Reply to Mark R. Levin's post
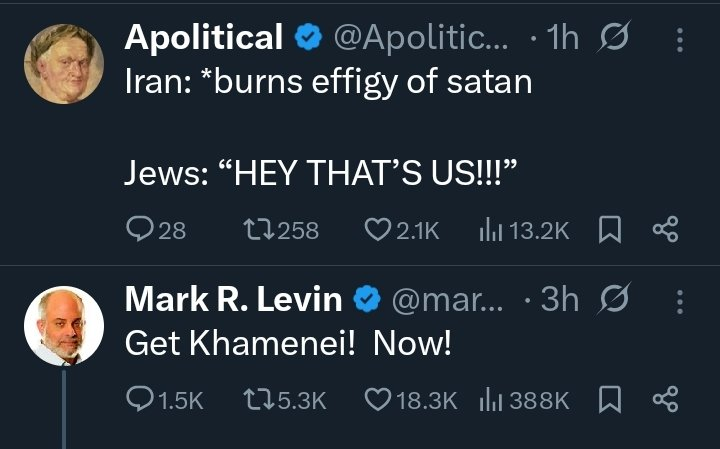This screenshot has width=720, height=449. pyautogui.click(x=140, y=400)
